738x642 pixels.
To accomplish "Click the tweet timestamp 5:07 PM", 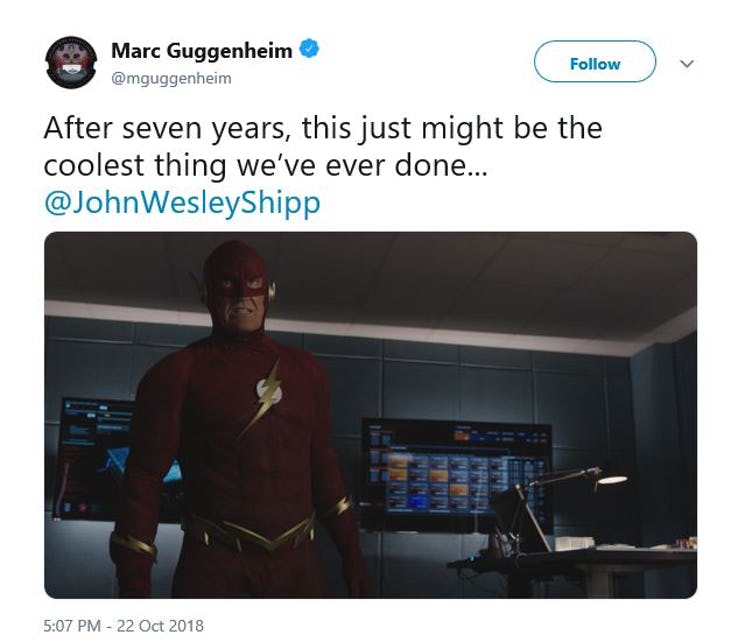I will [x=72, y=626].
